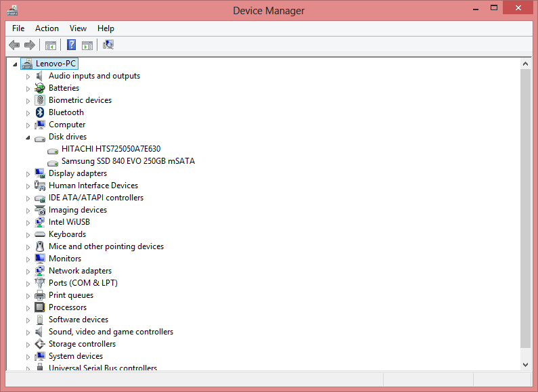Click the Samsung SSD drive icon
The width and height of the screenshot is (538, 392).
53,163
